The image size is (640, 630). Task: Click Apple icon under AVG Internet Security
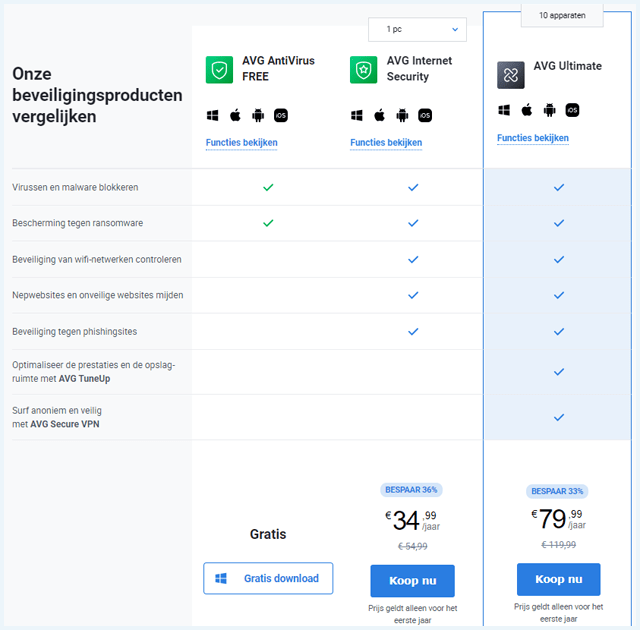[x=380, y=115]
